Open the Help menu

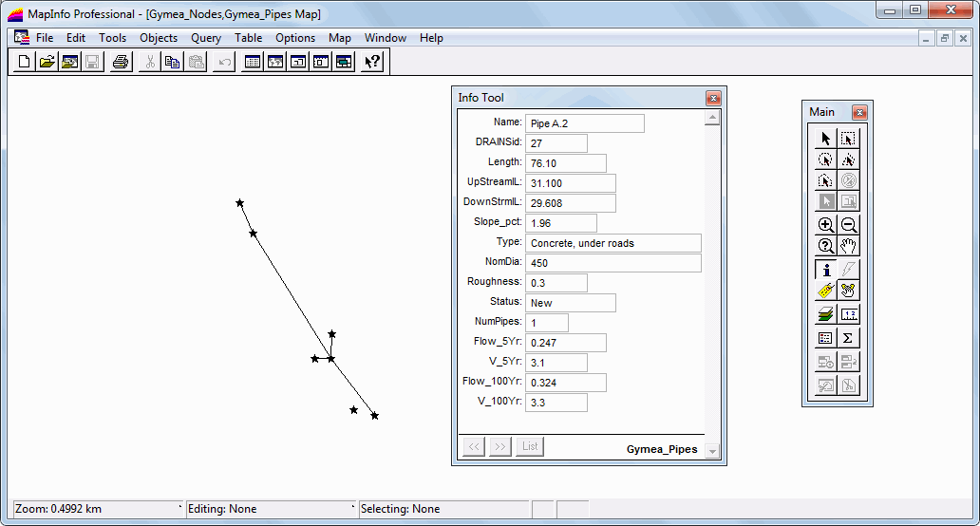coord(431,38)
